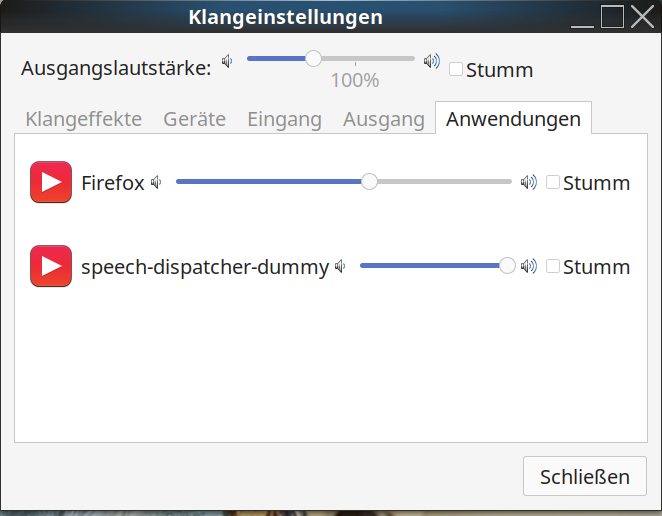Click the speech-dispatcher-dummy application icon
662x516 pixels.
pyautogui.click(x=51, y=266)
